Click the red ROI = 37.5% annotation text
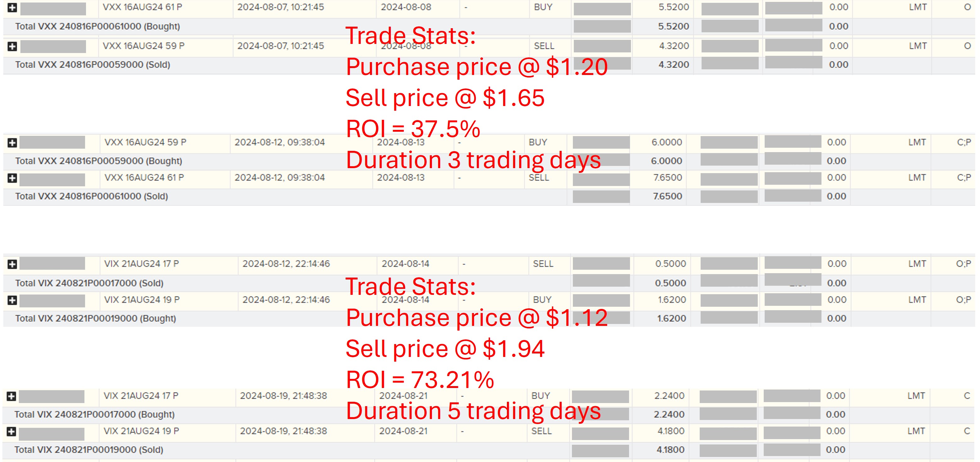The image size is (980, 462). click(413, 129)
